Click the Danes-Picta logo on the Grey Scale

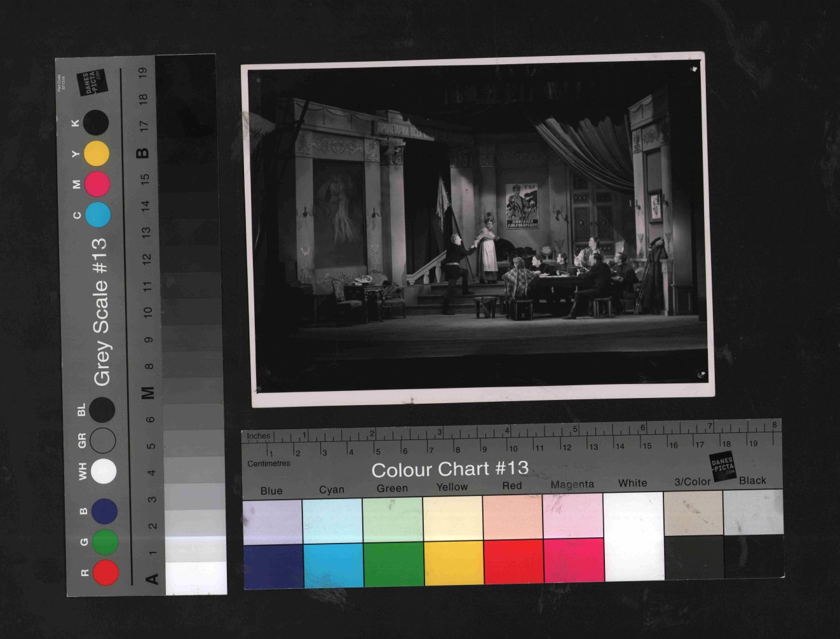point(91,83)
